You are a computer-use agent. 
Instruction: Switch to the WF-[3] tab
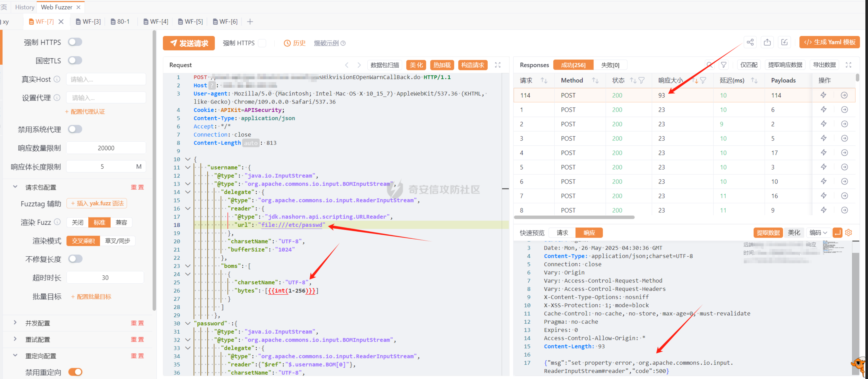coord(88,22)
